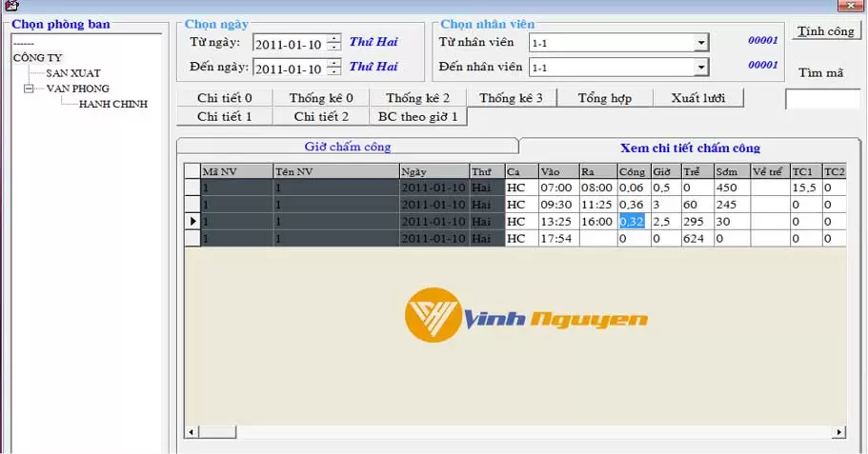The width and height of the screenshot is (868, 454).
Task: Open the Đến nhân viên dropdown
Action: tap(701, 68)
